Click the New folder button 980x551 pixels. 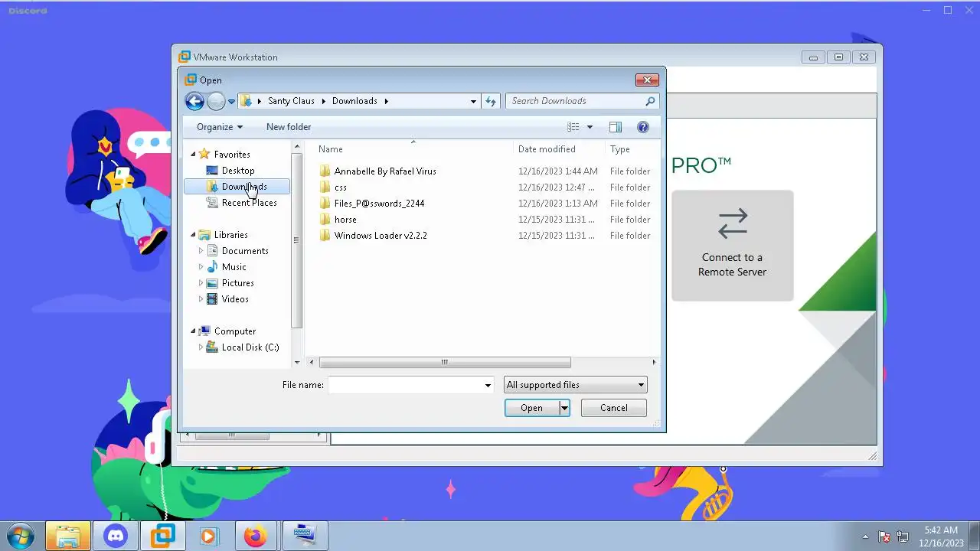click(x=289, y=127)
